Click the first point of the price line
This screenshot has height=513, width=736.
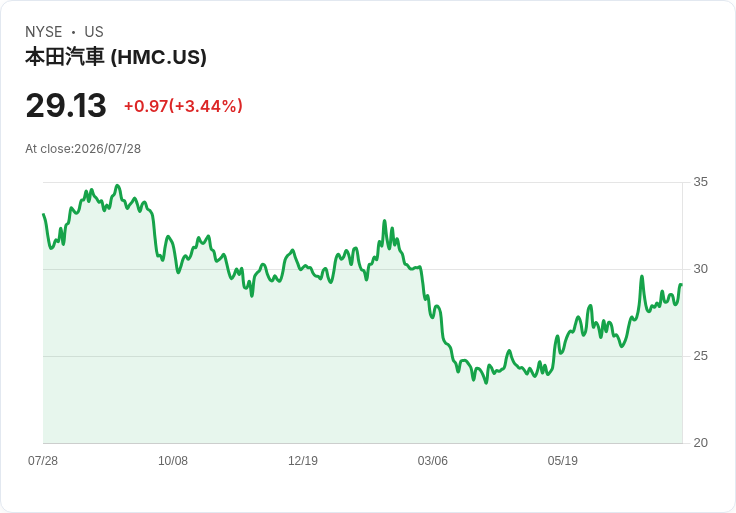pyautogui.click(x=44, y=214)
